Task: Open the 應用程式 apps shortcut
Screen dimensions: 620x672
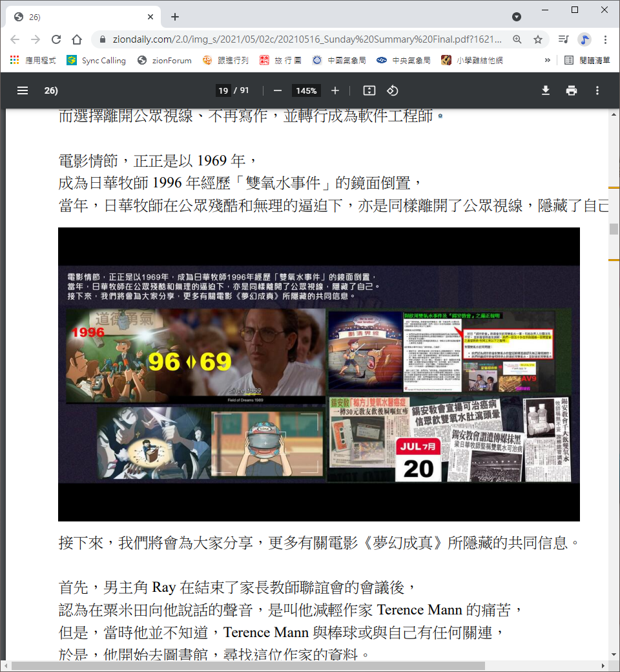Action: click(x=33, y=61)
